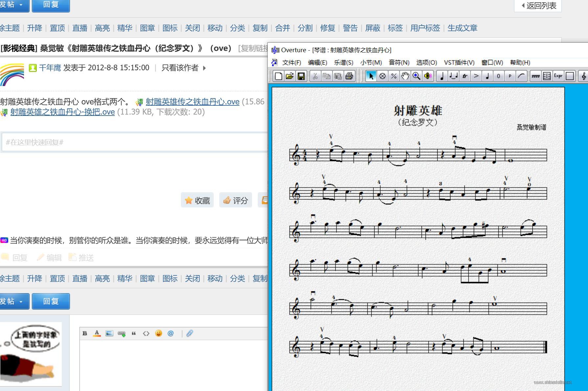Select the accent articulation tool
This screenshot has height=391, width=588.
(x=476, y=76)
